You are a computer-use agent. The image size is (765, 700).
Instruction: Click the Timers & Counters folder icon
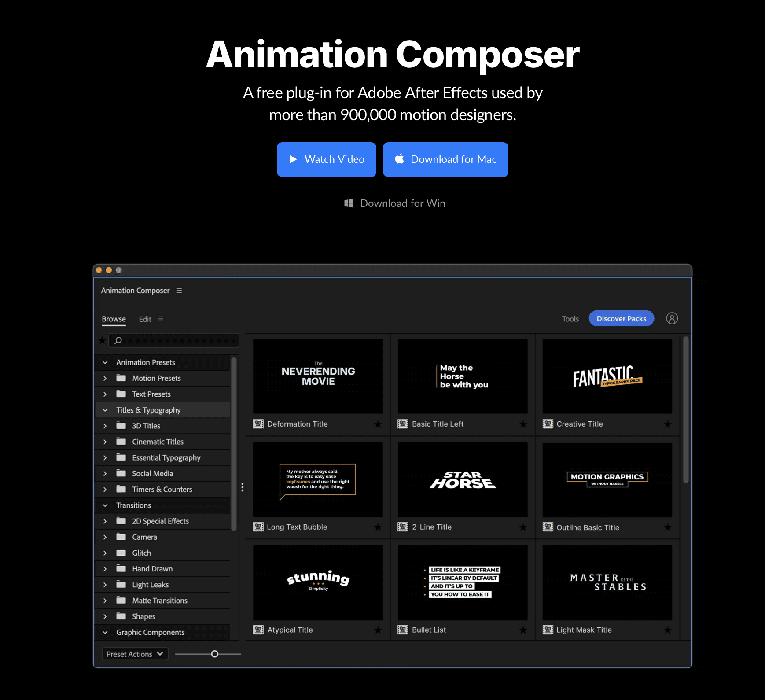121,489
